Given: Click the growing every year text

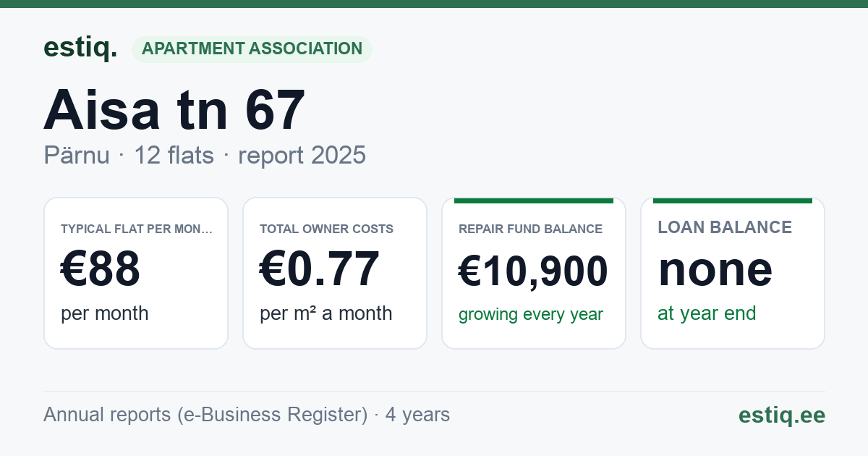Looking at the screenshot, I should [x=531, y=315].
